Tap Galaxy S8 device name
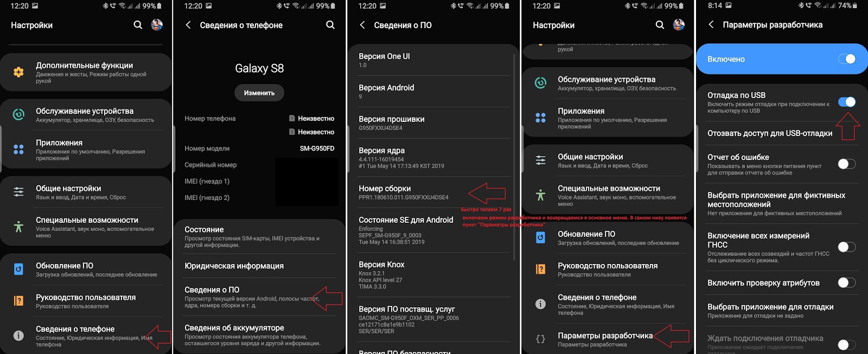The width and height of the screenshot is (868, 354). click(x=259, y=68)
